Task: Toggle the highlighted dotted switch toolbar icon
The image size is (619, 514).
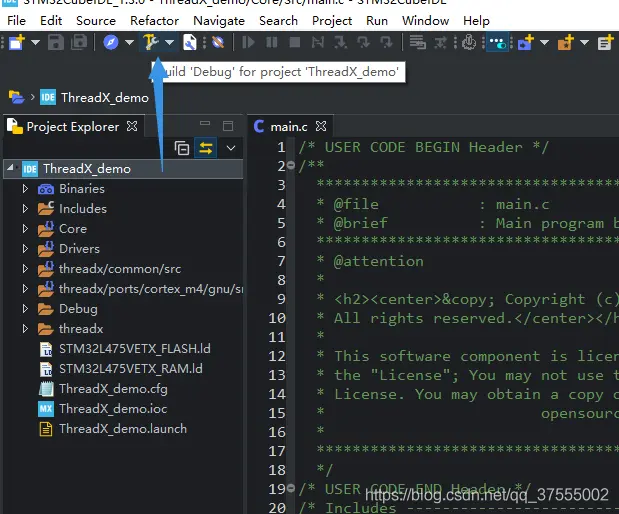Action: pyautogui.click(x=497, y=42)
